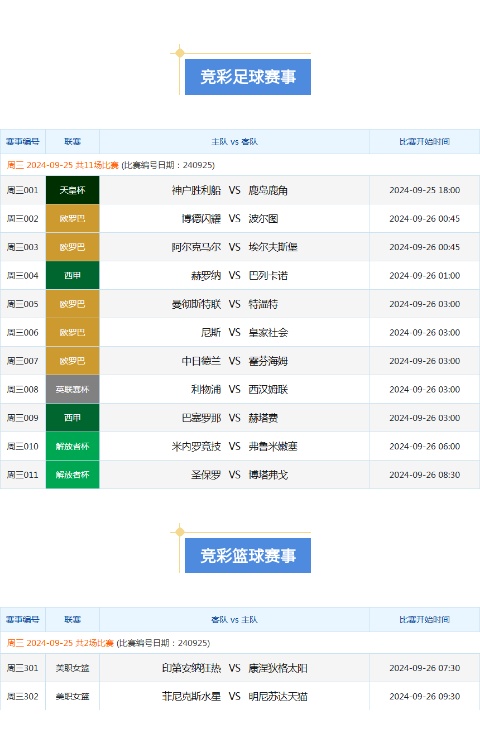This screenshot has width=480, height=739.
Task: Click start time 2024-09-25 18:00
Action: 424,190
